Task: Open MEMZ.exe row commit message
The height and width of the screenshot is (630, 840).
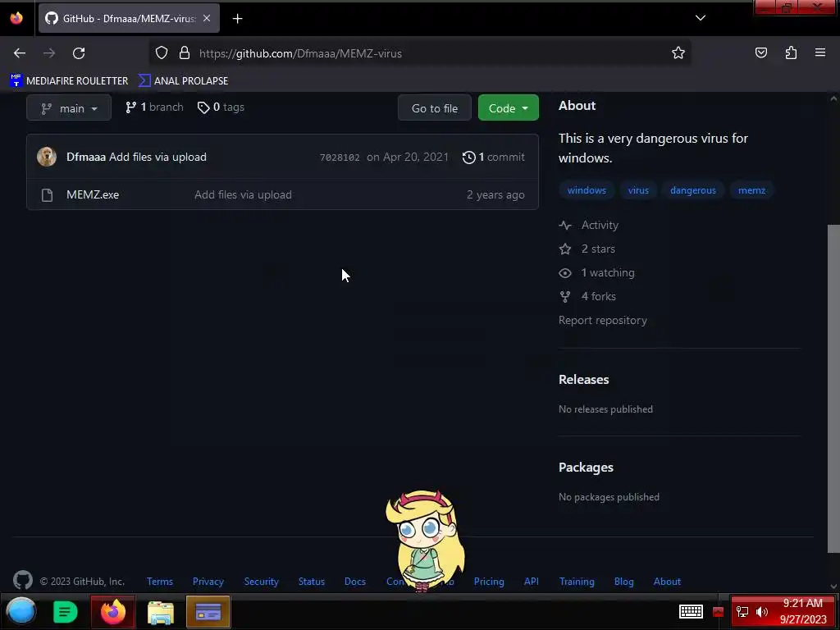Action: tap(243, 194)
